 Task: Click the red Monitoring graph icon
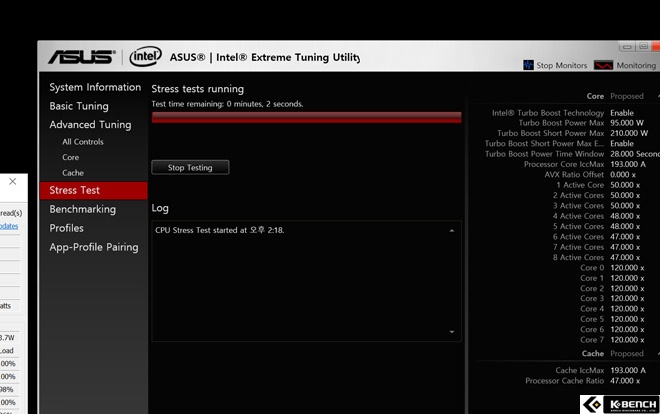point(603,65)
